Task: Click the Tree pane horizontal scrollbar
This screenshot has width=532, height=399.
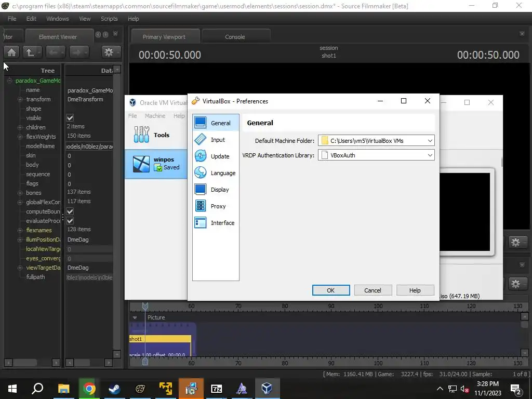Action: (x=32, y=362)
